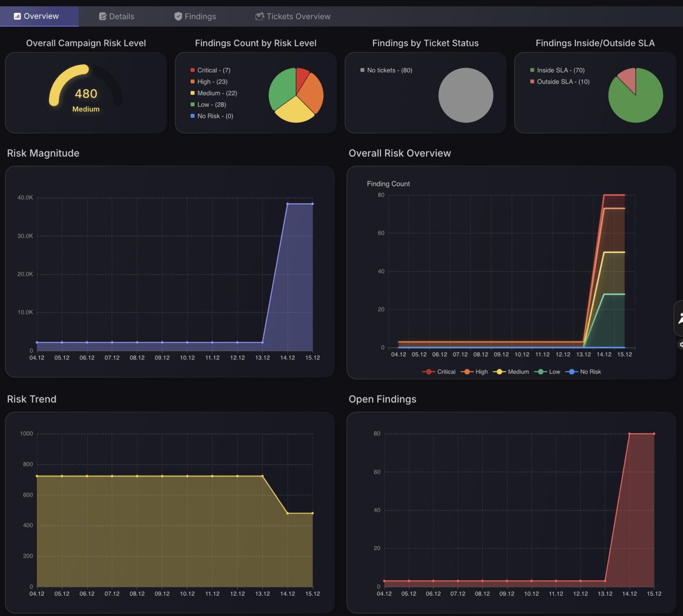The width and height of the screenshot is (683, 616).
Task: Open the accessibility widget at right edge
Action: [679, 318]
